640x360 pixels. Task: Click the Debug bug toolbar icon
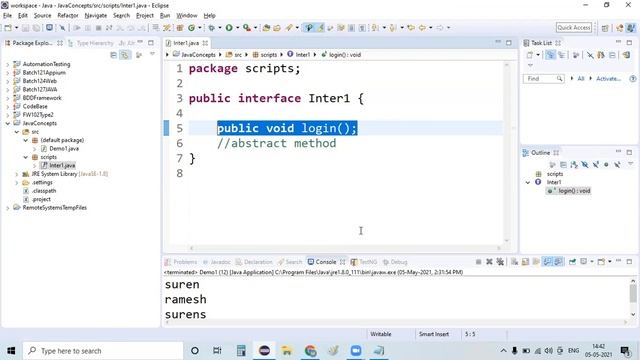(x=211, y=28)
